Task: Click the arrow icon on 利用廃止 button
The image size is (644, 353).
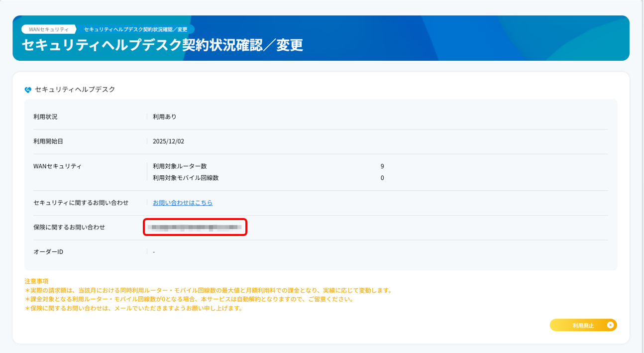Action: (610, 325)
